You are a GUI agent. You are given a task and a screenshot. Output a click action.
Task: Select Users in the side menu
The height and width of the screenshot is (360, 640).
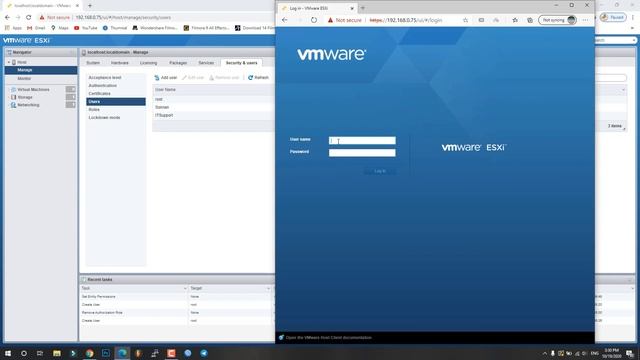coord(116,102)
